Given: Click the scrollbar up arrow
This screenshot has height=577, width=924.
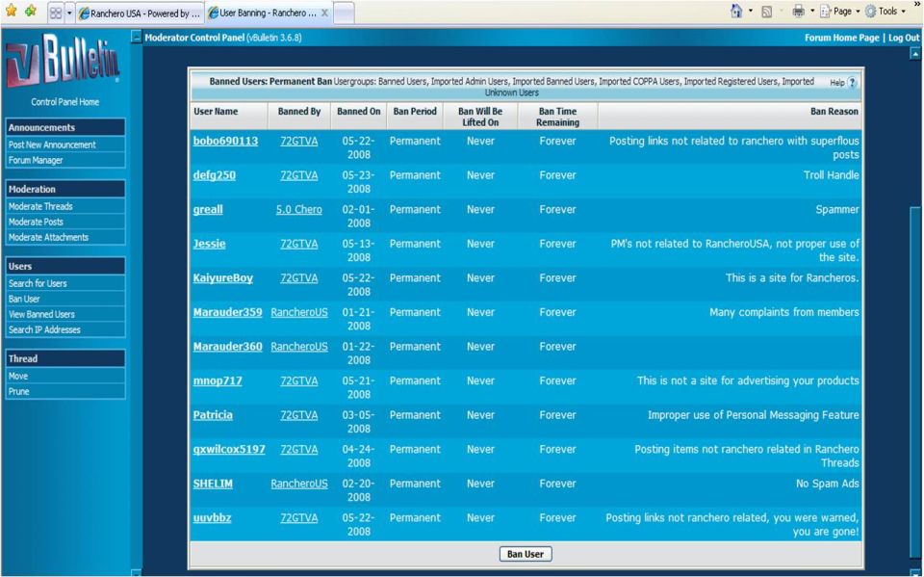Looking at the screenshot, I should (915, 54).
